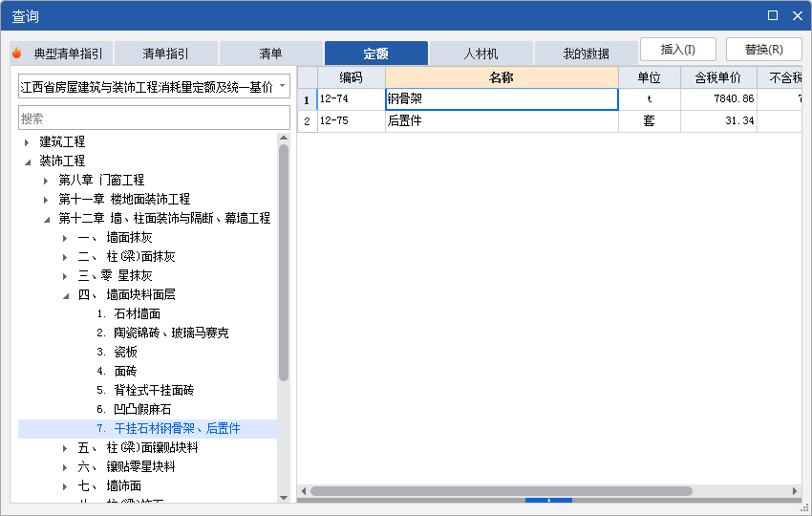Select 6. 凹凸假麻石 item
This screenshot has height=516, width=812.
pyautogui.click(x=134, y=410)
